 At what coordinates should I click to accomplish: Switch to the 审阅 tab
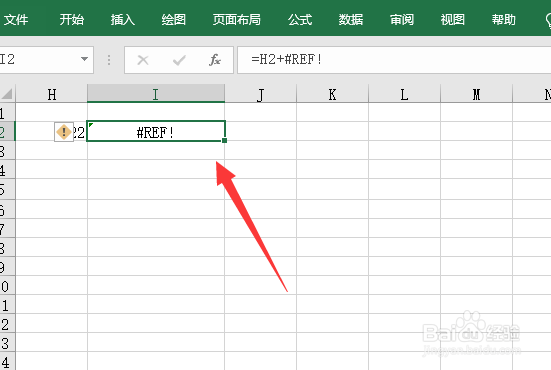(402, 20)
